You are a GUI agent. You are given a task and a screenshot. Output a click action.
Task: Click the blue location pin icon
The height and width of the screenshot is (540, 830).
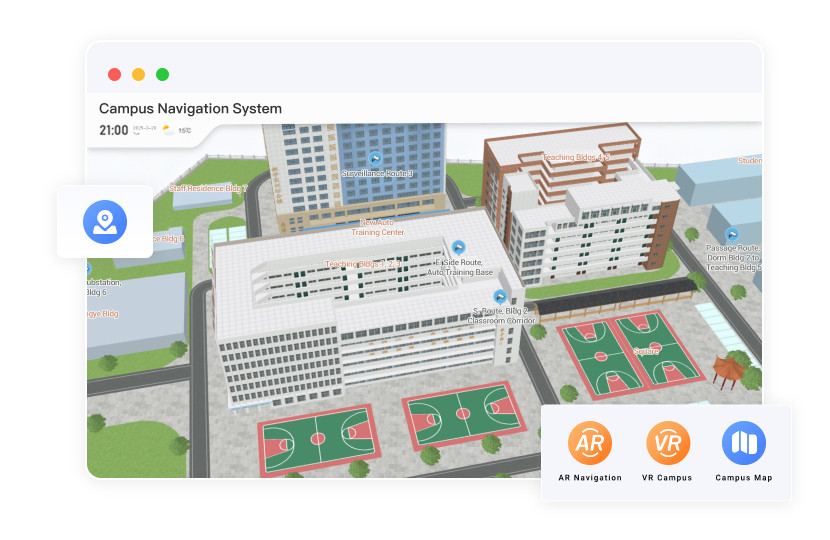click(x=105, y=222)
